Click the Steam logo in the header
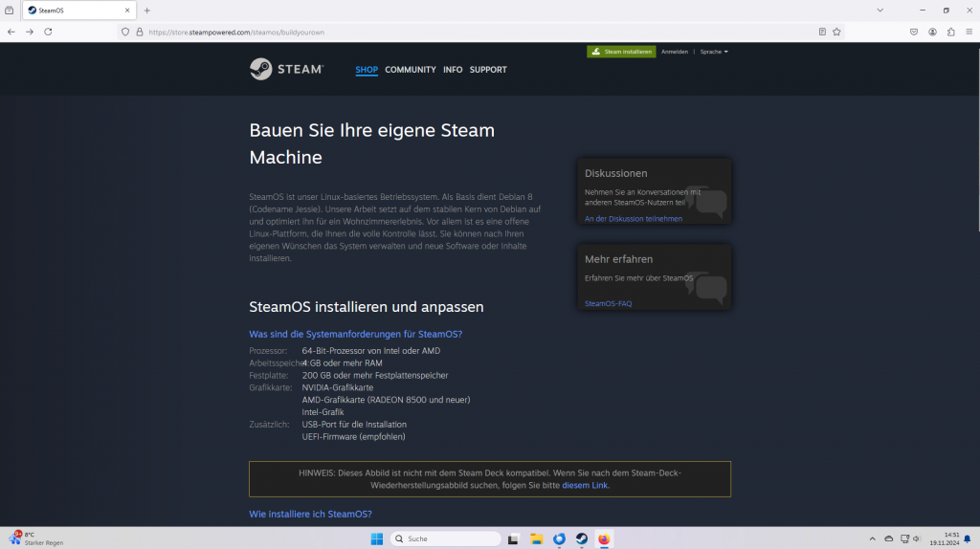Screen dimensions: 980x549 [x=286, y=69]
